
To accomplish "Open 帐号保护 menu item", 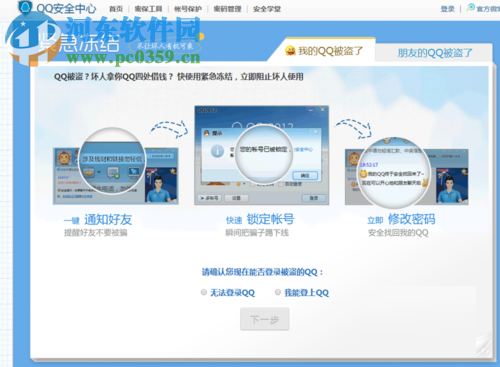I will pos(188,9).
